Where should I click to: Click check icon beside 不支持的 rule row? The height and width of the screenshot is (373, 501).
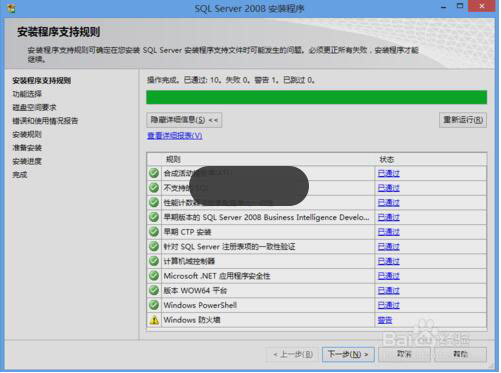[x=154, y=188]
